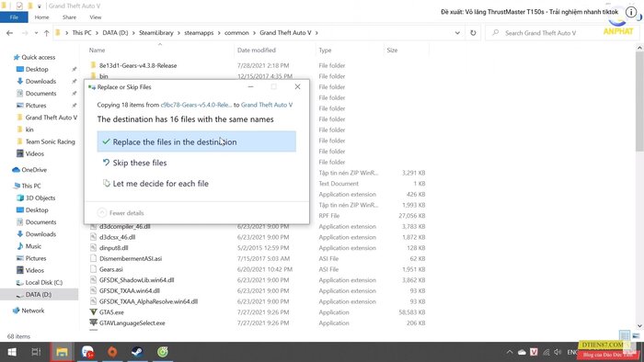Open Music under This PC
Image resolution: width=644 pixels, height=362 pixels.
coord(33,246)
